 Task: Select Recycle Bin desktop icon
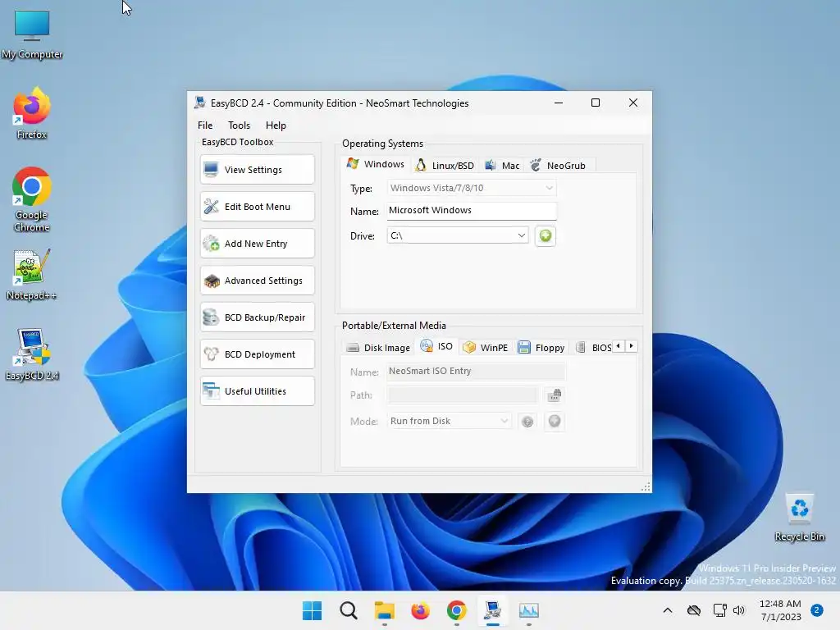click(799, 518)
